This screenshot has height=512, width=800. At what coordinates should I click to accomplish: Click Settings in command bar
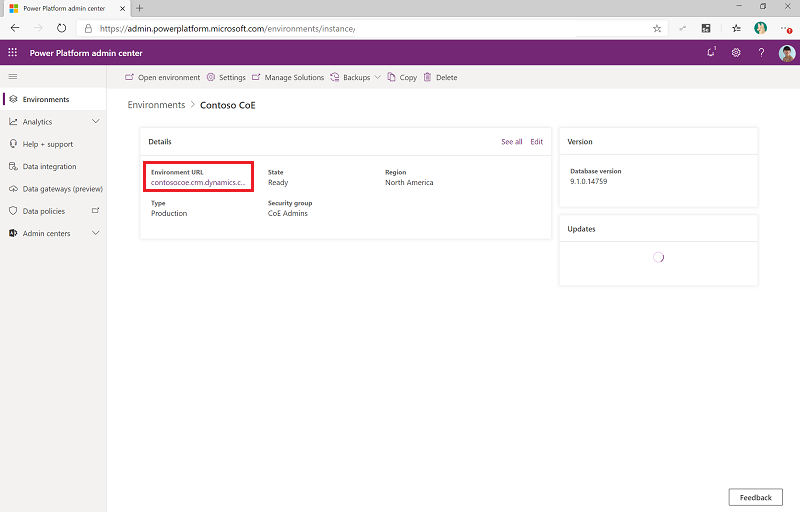tap(226, 78)
